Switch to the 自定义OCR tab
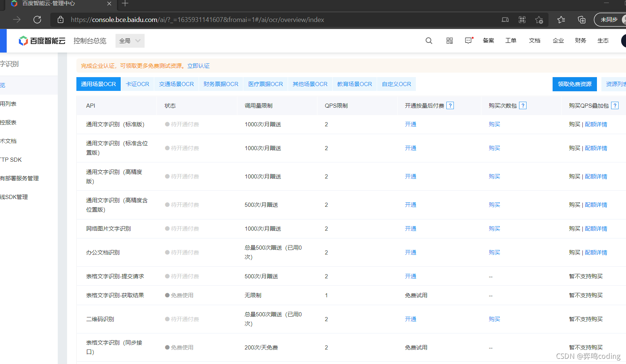Image resolution: width=626 pixels, height=364 pixels. pyautogui.click(x=396, y=84)
